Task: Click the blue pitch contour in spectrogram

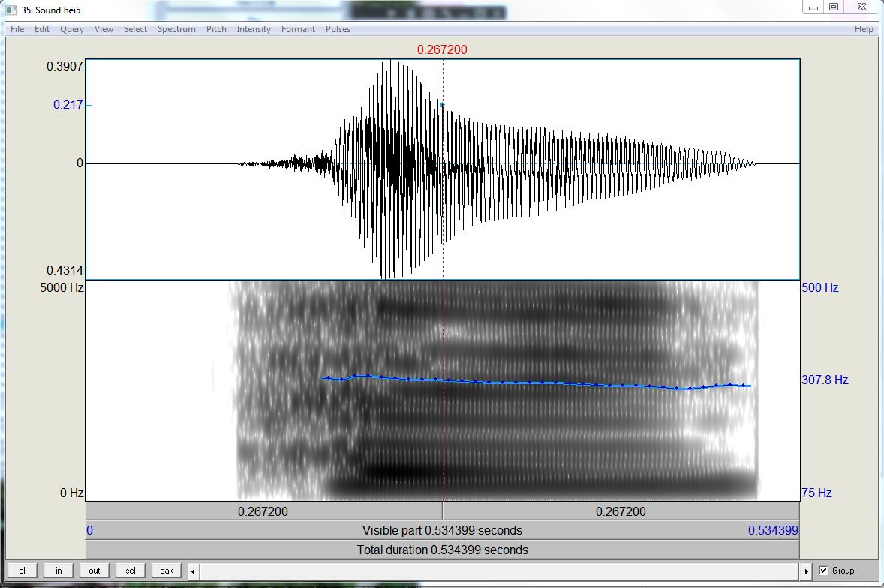Action: (536, 382)
